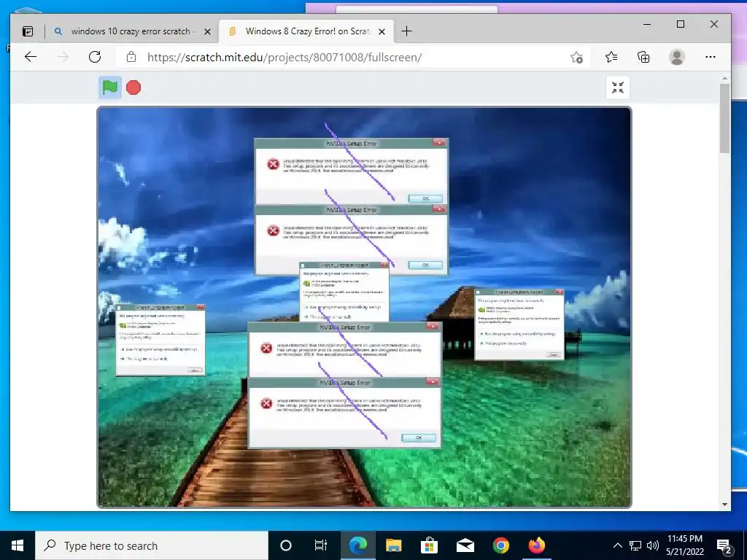This screenshot has width=747, height=560.
Task: Reload the current page
Action: pyautogui.click(x=95, y=57)
